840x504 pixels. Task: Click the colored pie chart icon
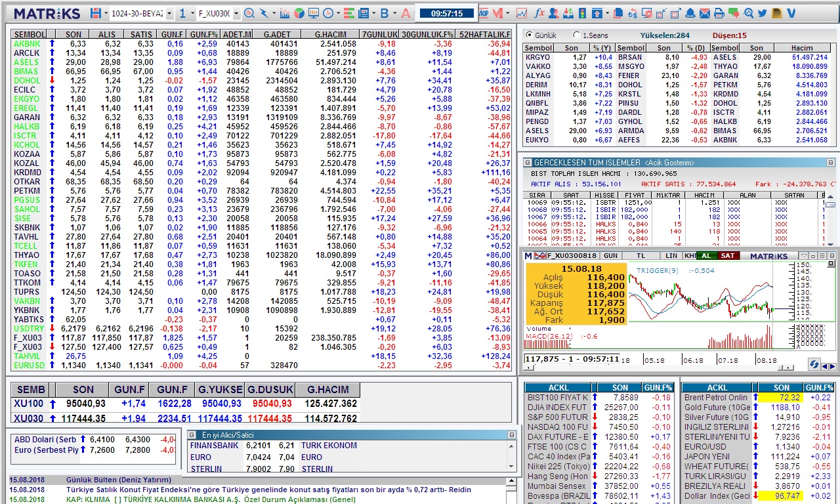click(x=299, y=13)
